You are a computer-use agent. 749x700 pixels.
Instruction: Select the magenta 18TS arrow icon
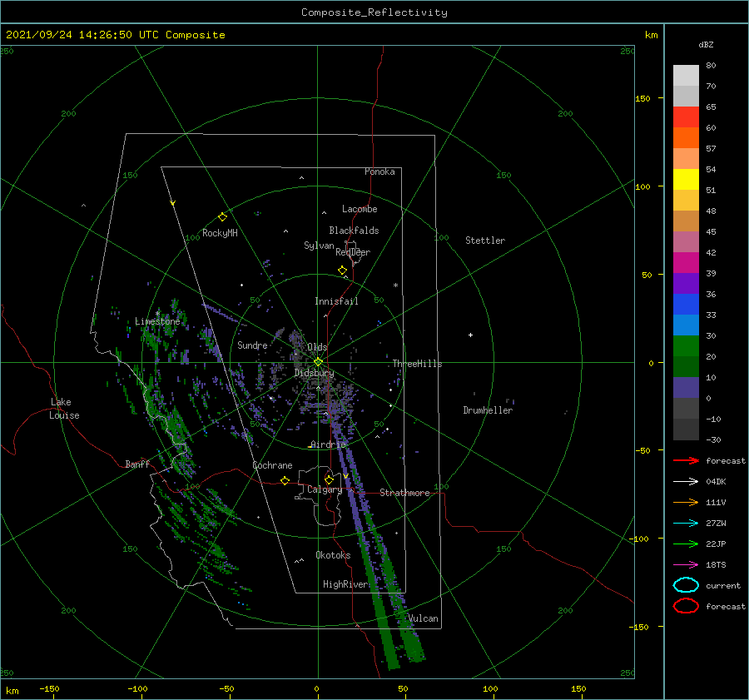(686, 565)
